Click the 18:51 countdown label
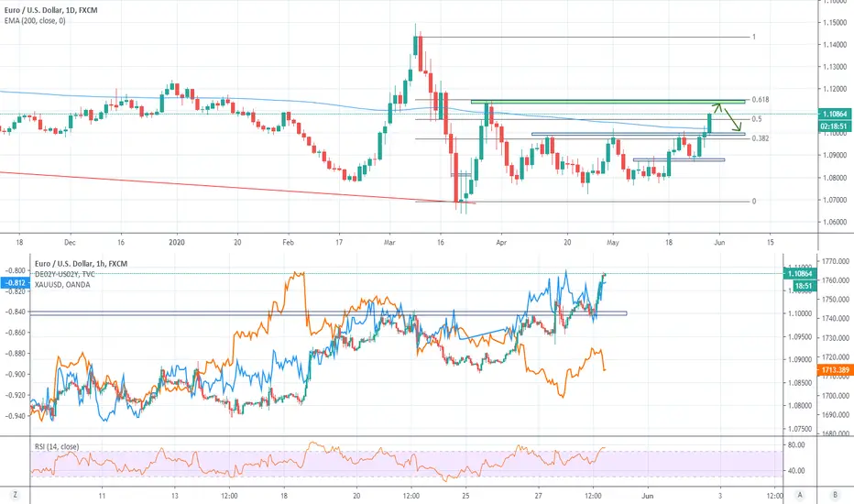Screen dimensions: 854x504 (x=804, y=286)
